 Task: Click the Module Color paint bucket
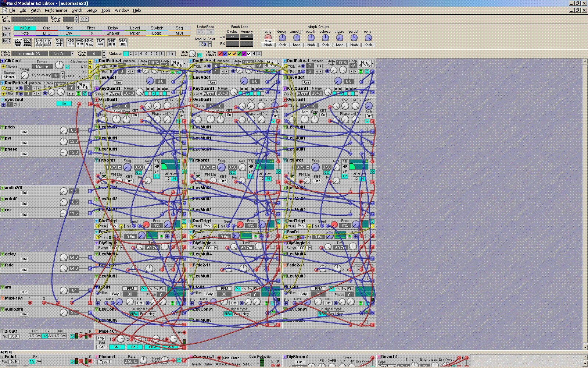point(203,44)
